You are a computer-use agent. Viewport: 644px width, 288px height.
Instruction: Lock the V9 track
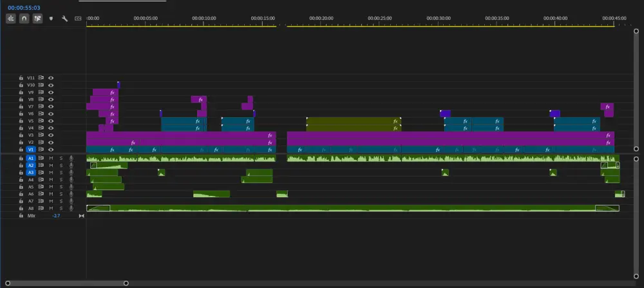[x=21, y=92]
